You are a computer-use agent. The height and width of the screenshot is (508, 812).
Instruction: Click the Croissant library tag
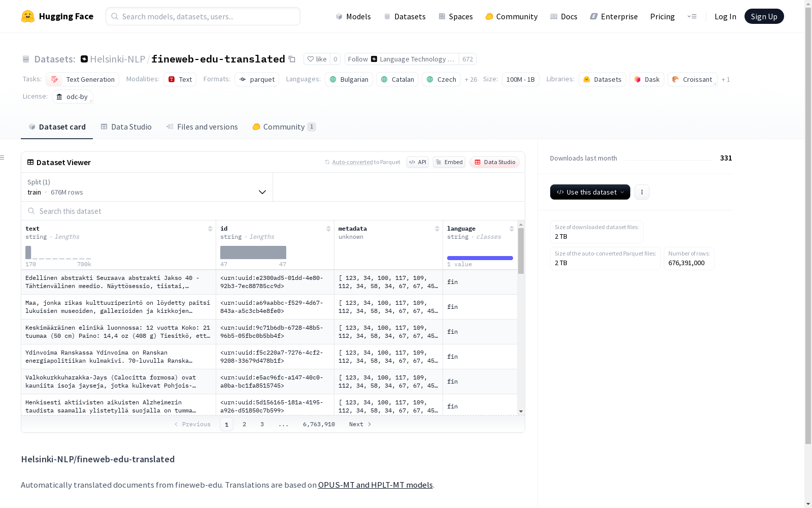coord(692,79)
